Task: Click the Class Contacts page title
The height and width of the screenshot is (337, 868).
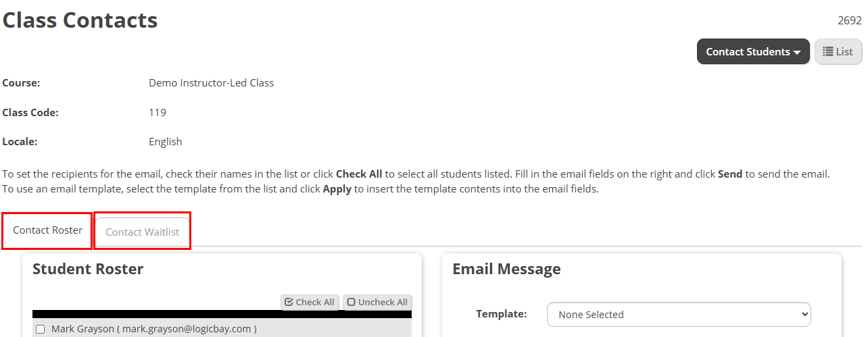Action: tap(80, 20)
